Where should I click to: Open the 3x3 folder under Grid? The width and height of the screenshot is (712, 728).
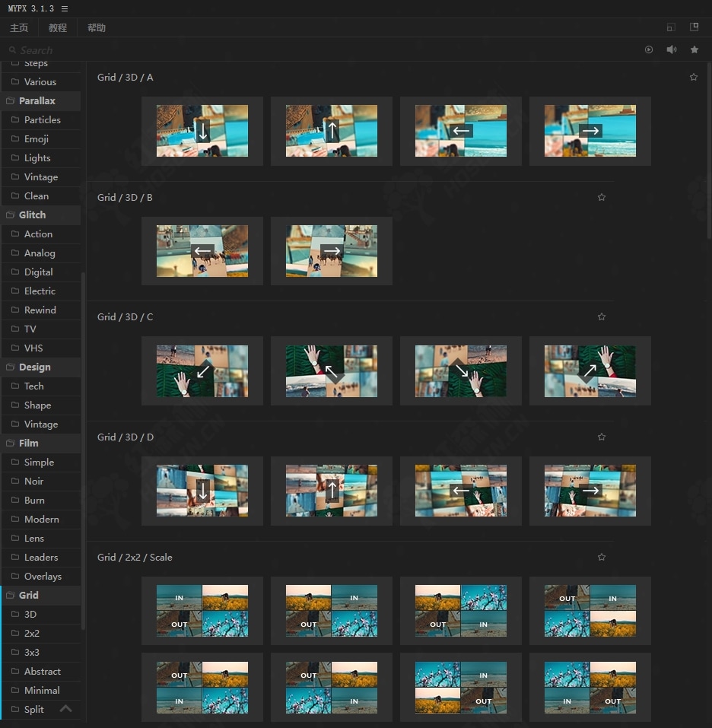32,652
